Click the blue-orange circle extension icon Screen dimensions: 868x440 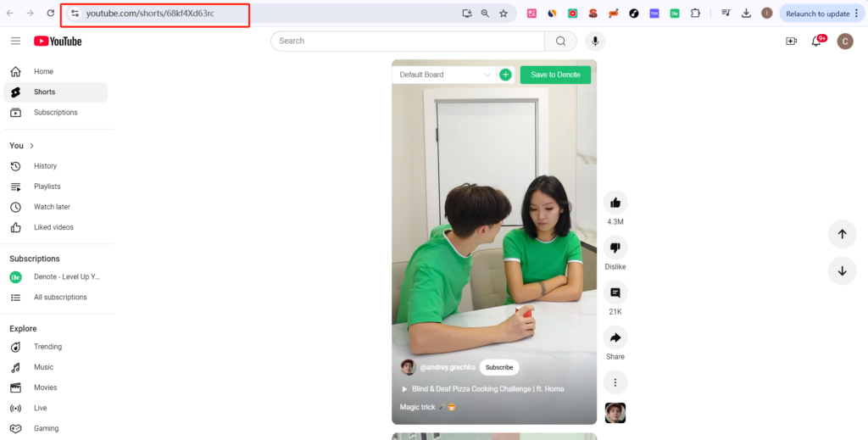552,14
